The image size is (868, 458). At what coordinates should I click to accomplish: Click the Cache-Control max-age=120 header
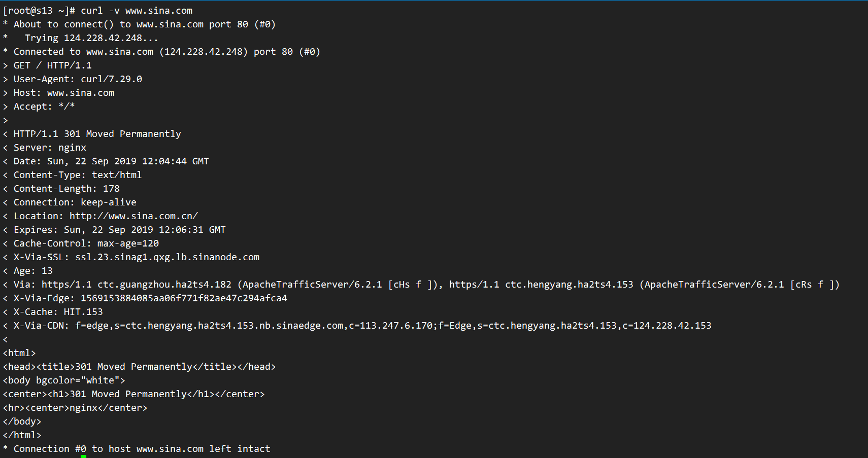pos(86,243)
